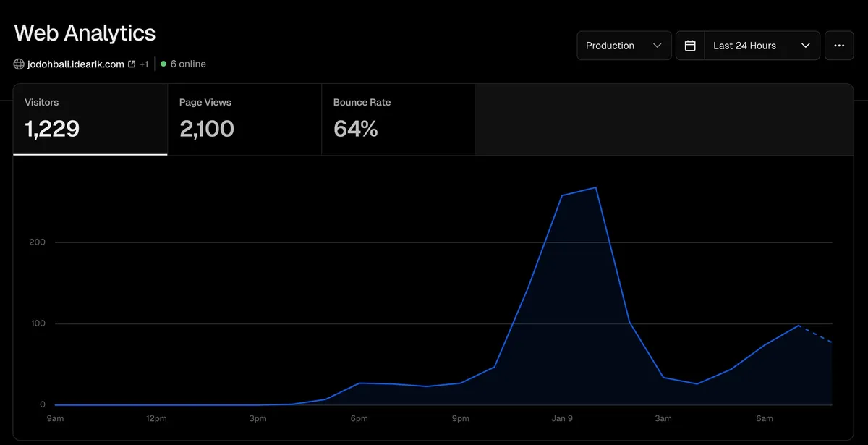Viewport: 868px width, 445px height.
Task: Open the three-dot more options menu
Action: pyautogui.click(x=839, y=46)
